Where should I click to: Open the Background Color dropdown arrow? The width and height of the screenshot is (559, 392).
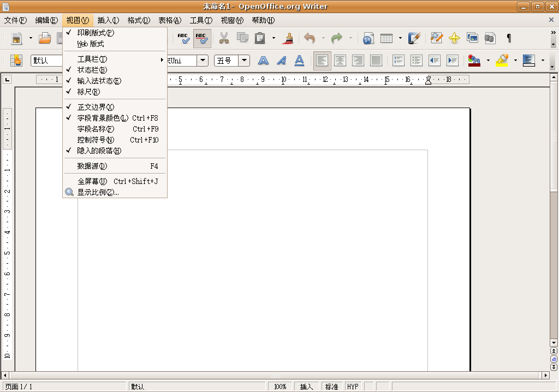(543, 61)
